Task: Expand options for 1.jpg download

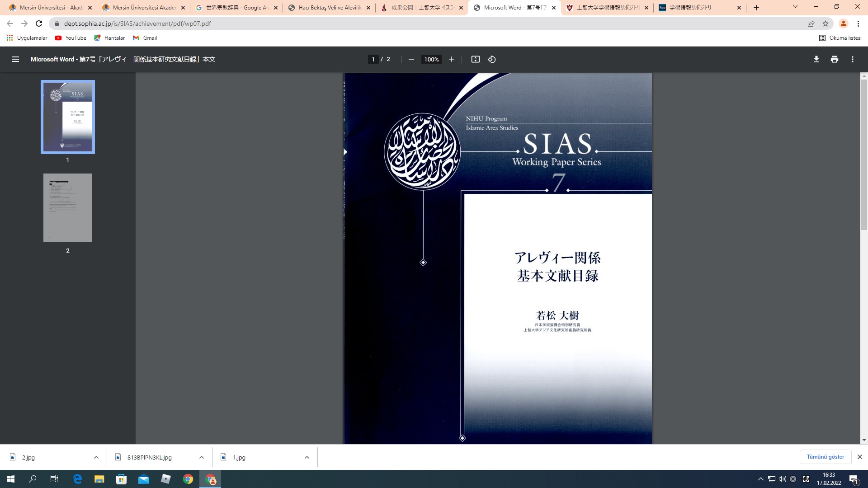Action: pyautogui.click(x=307, y=457)
